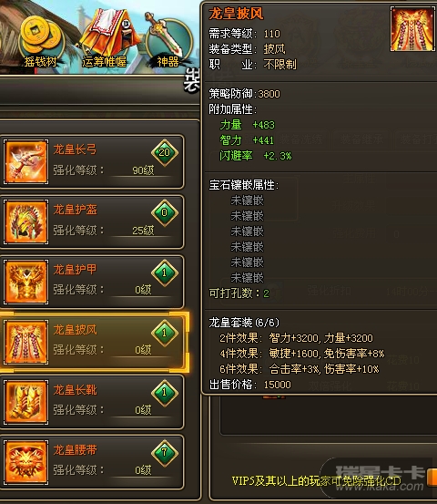Click the green gem badge showing 20

165,152
